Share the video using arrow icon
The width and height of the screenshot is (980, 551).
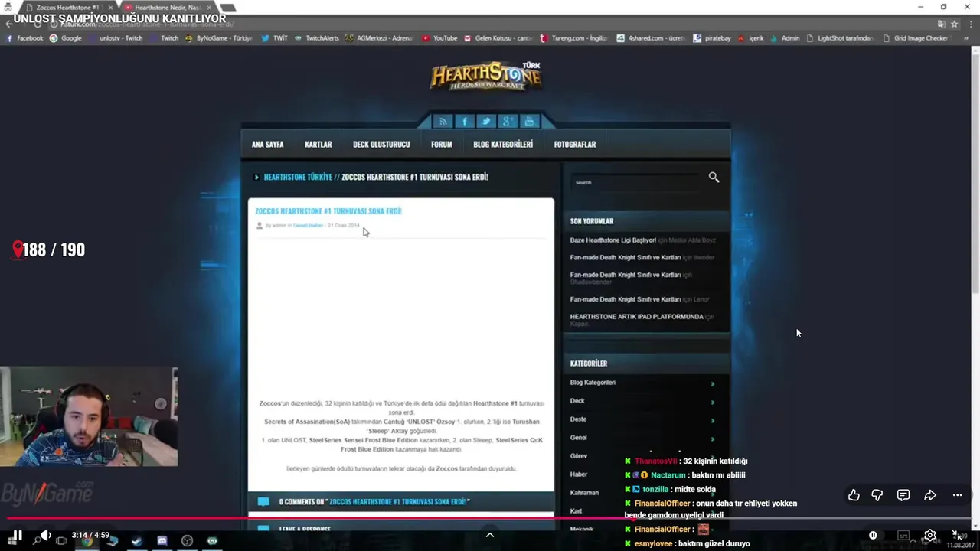point(930,495)
